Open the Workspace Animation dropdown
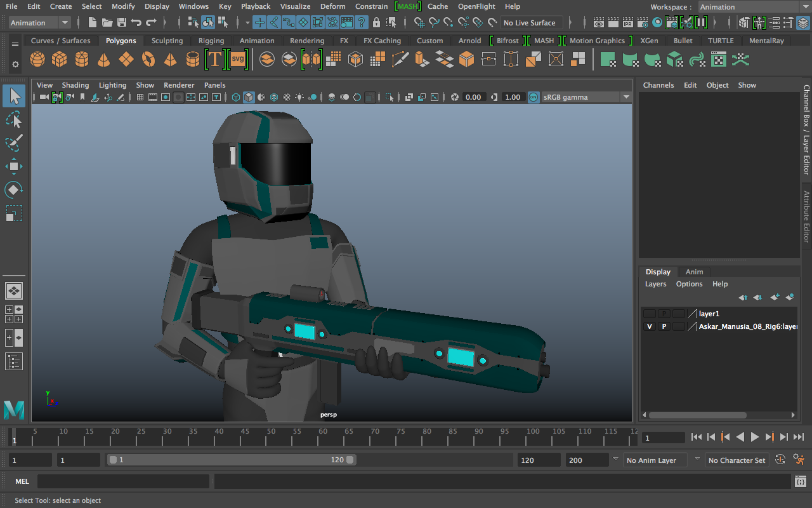The height and width of the screenshot is (508, 812). [x=755, y=7]
